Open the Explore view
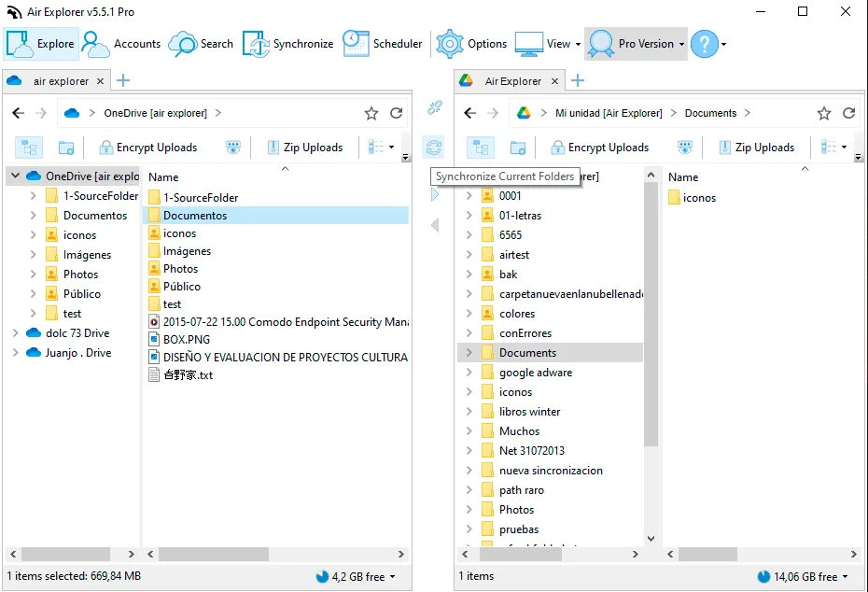 pos(41,44)
